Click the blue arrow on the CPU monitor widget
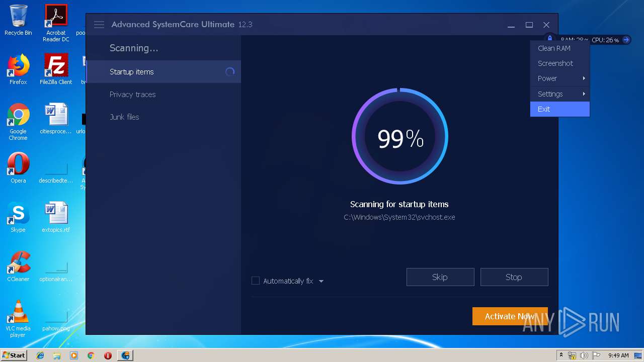 click(626, 40)
